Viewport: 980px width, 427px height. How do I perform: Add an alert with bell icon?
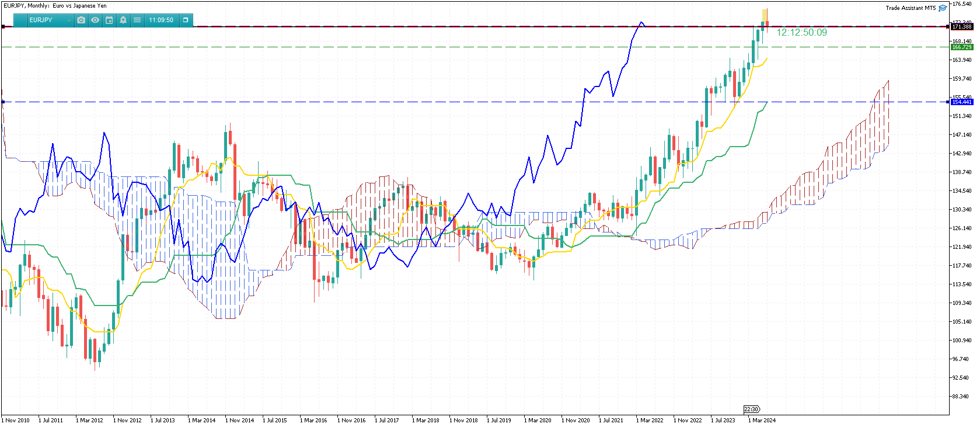123,20
